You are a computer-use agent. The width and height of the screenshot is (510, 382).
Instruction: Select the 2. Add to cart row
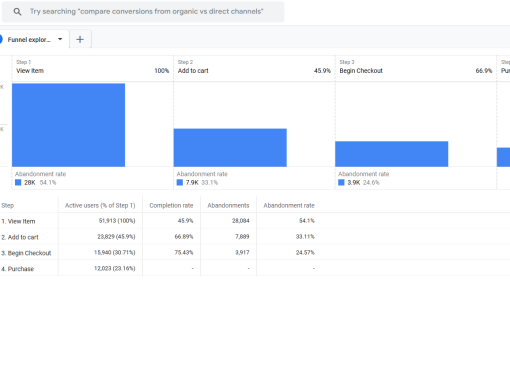(x=255, y=237)
